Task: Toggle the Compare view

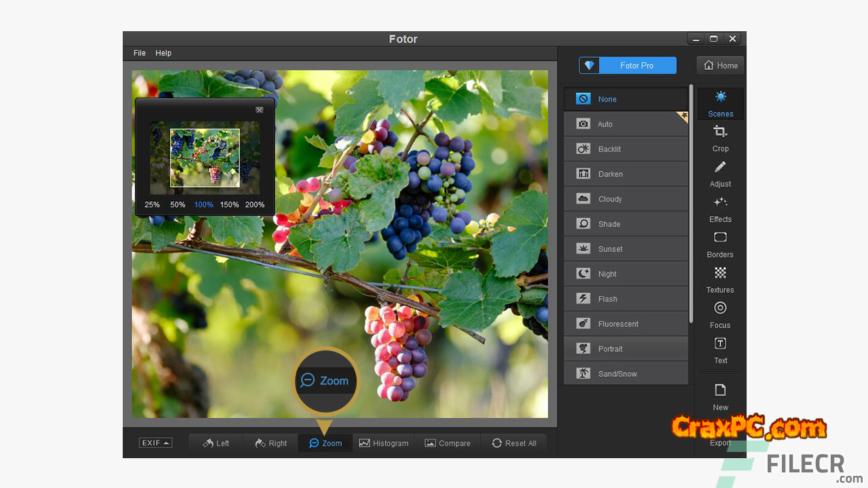Action: [x=448, y=443]
